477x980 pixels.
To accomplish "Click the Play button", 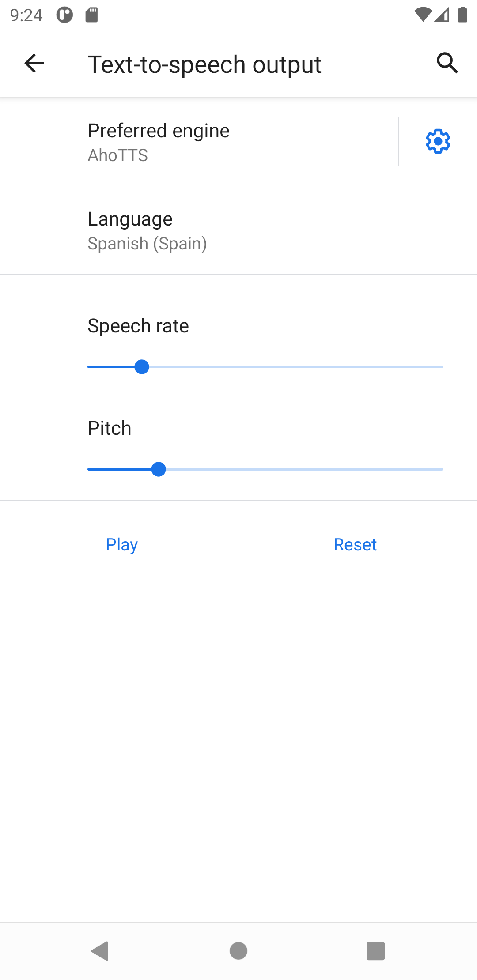I will point(122,545).
